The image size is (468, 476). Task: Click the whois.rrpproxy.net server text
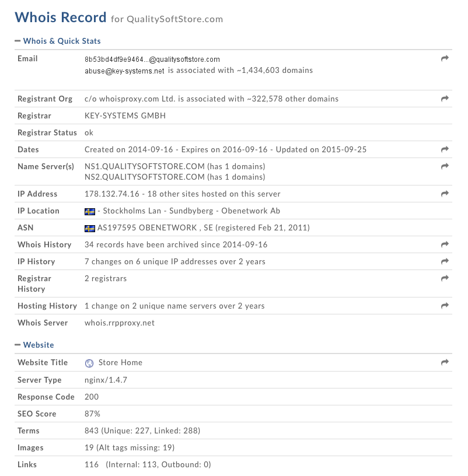[120, 323]
